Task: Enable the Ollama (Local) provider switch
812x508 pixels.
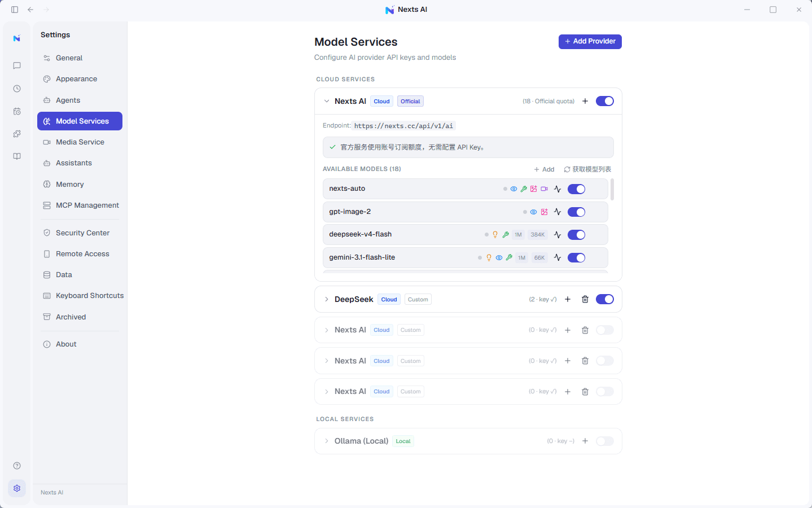Action: (x=605, y=441)
